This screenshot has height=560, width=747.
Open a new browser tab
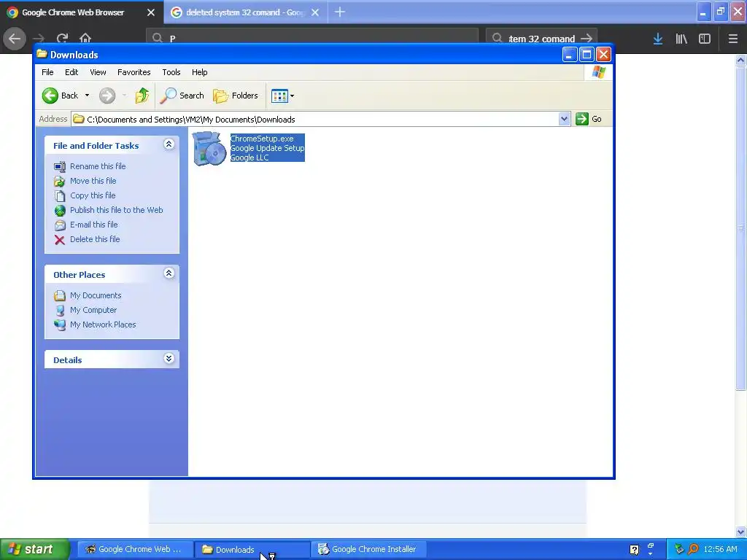[x=340, y=12]
